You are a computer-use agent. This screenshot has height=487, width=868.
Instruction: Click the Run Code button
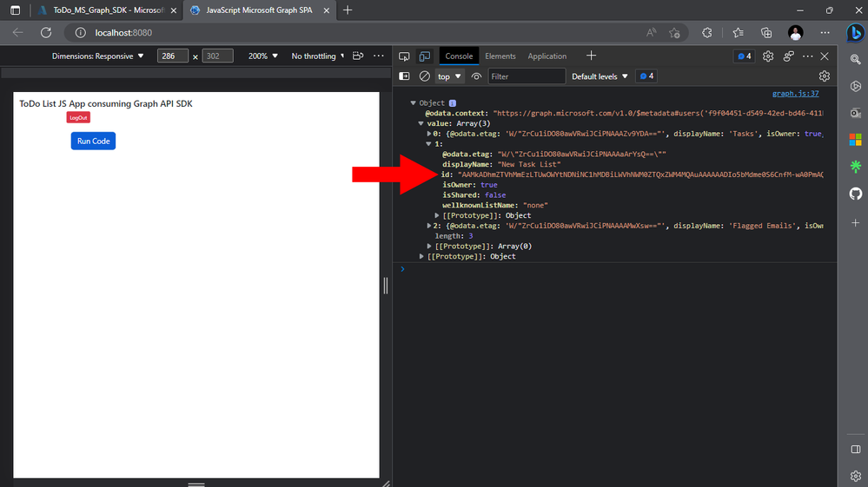click(93, 141)
